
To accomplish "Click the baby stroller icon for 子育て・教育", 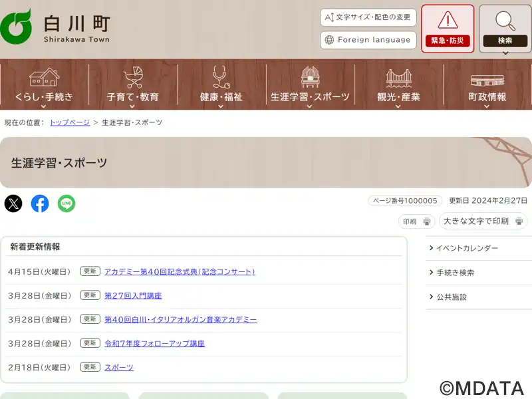I will tap(133, 77).
